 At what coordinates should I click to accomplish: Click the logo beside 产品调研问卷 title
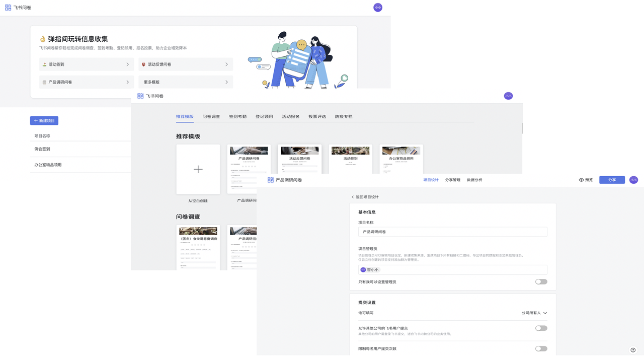click(271, 180)
